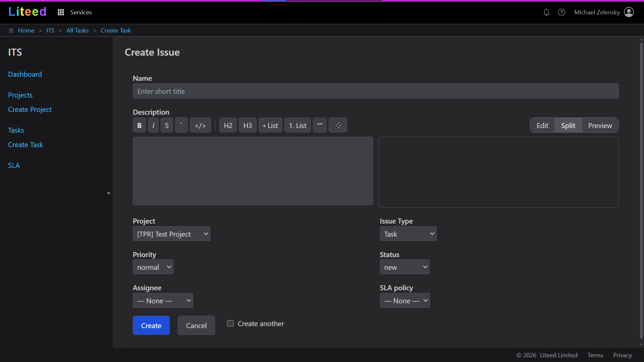Open the Services apps grid
This screenshot has height=362, width=644.
pyautogui.click(x=61, y=12)
